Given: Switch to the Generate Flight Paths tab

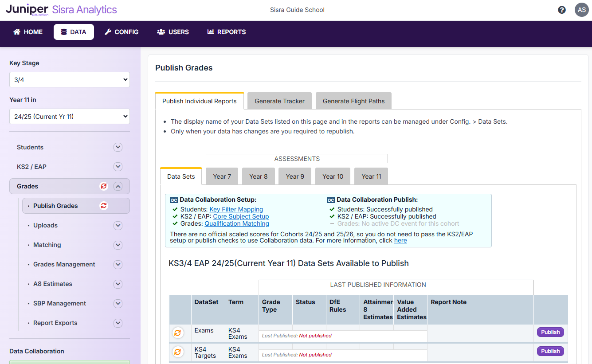Looking at the screenshot, I should (354, 101).
